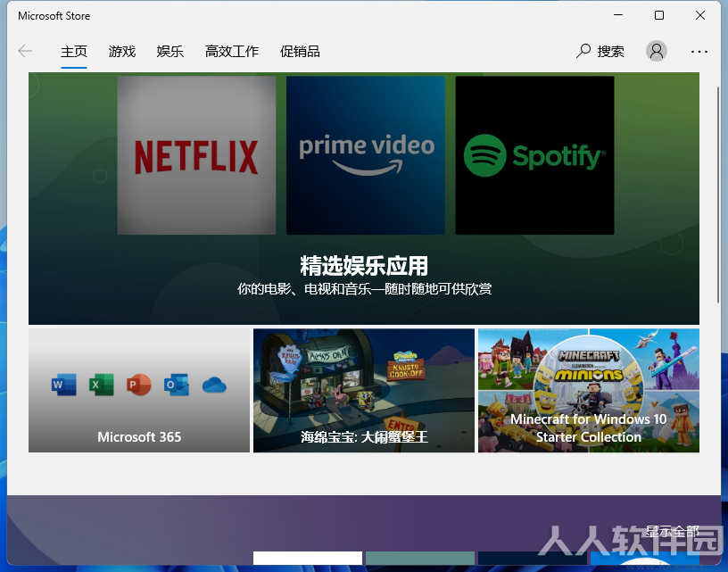The height and width of the screenshot is (572, 728).
Task: Open the Spotify app tile
Action: [x=534, y=155]
